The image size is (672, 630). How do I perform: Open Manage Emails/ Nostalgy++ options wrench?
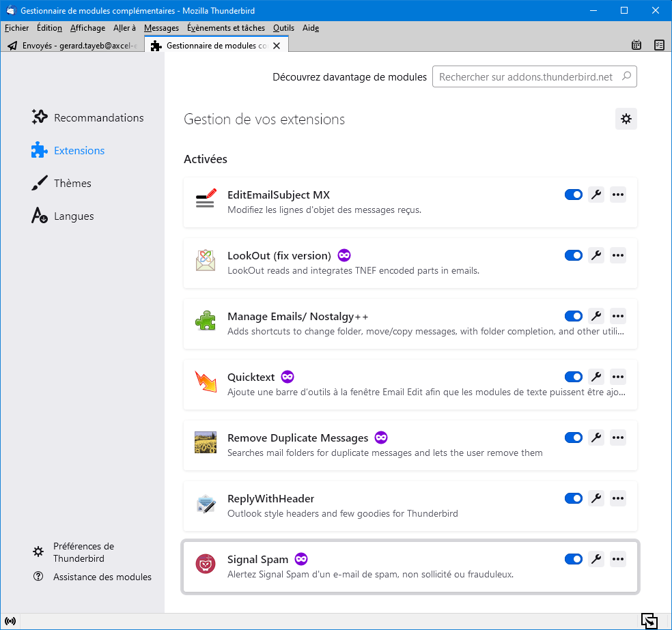click(x=596, y=316)
